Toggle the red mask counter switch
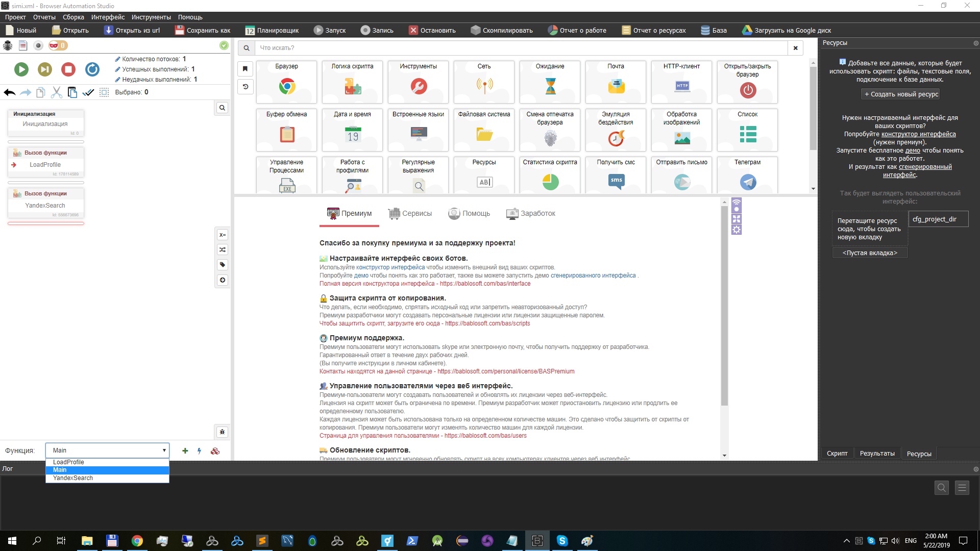980x551 pixels. [58, 45]
